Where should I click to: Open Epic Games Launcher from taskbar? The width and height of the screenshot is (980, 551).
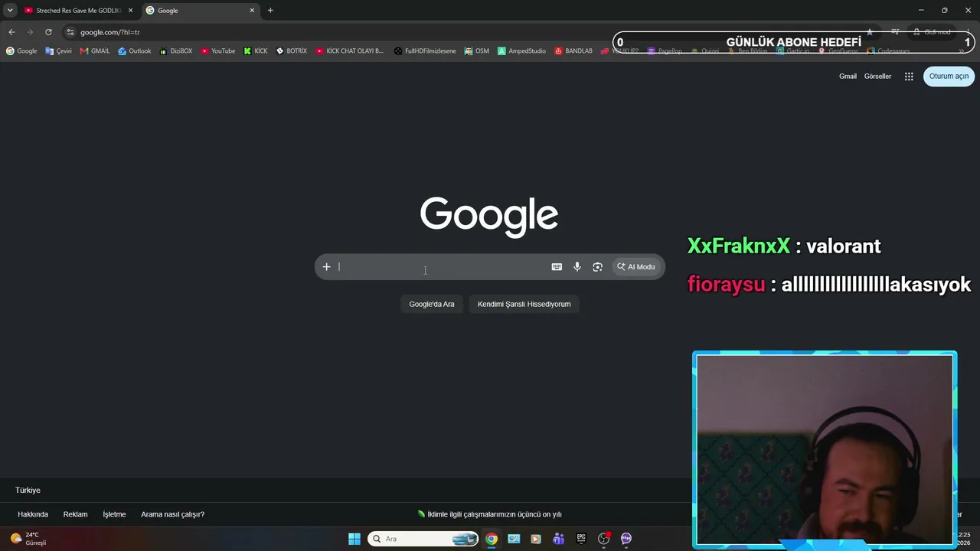pos(581,539)
